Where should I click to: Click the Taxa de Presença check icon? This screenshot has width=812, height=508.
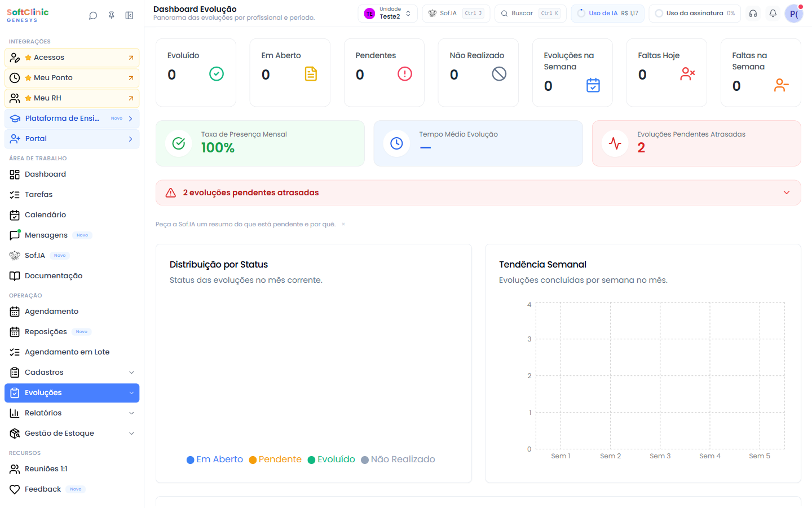(x=179, y=143)
